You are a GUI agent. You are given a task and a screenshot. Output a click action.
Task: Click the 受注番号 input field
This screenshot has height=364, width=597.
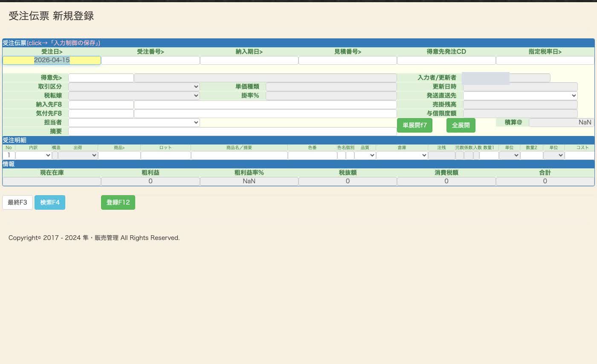(151, 60)
